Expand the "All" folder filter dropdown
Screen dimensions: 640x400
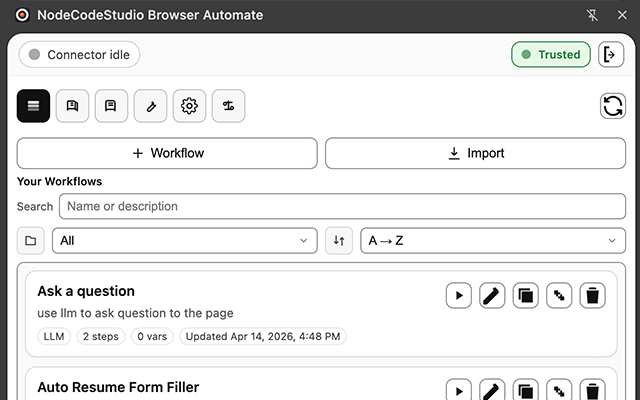(x=185, y=241)
